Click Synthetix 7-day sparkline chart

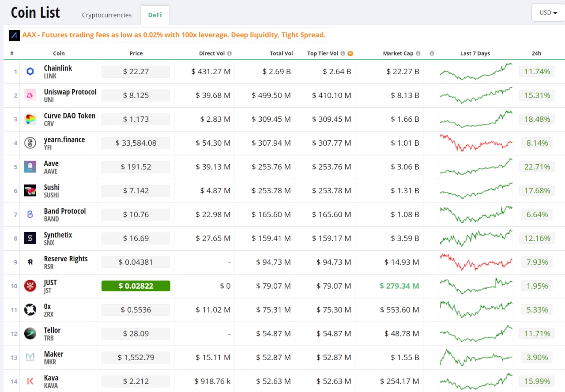point(476,238)
